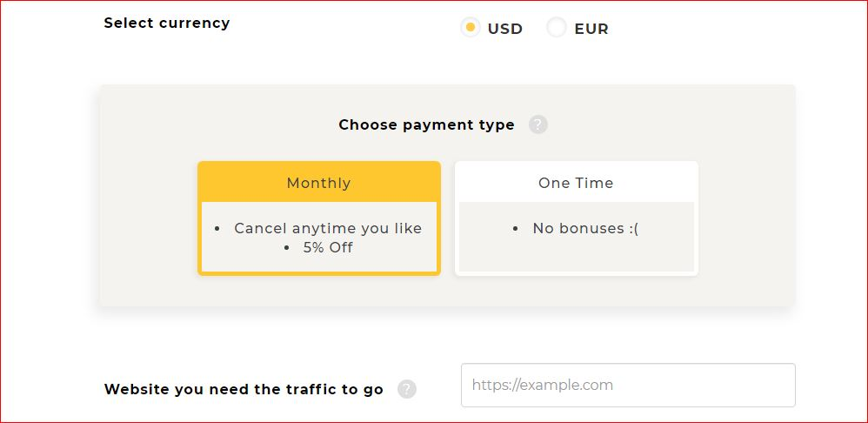Select the EUR currency radio button
The width and height of the screenshot is (868, 423).
tap(557, 27)
